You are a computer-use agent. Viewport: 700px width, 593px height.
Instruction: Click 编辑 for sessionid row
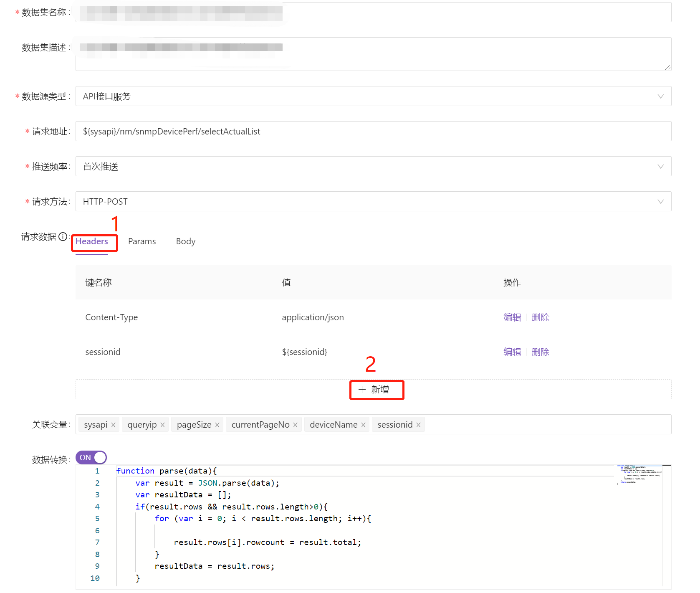[x=512, y=352]
